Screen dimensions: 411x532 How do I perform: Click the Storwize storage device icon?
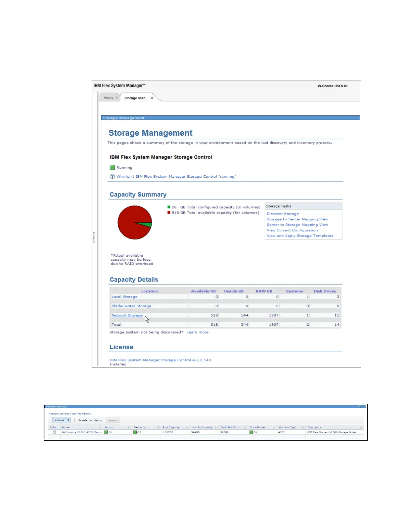pyautogui.click(x=63, y=432)
